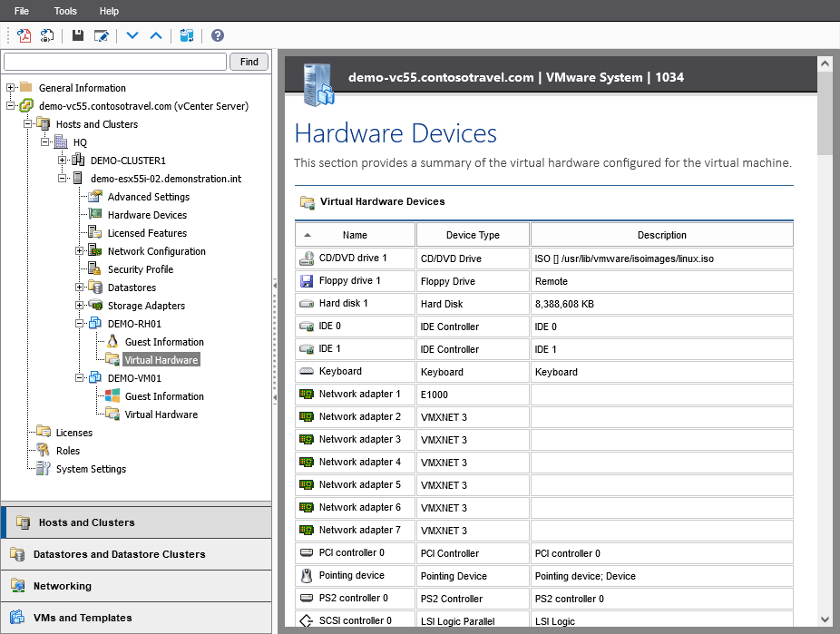This screenshot has width=840, height=634.
Task: Click the vertical scrollbar thumb of the report
Action: pos(825,114)
